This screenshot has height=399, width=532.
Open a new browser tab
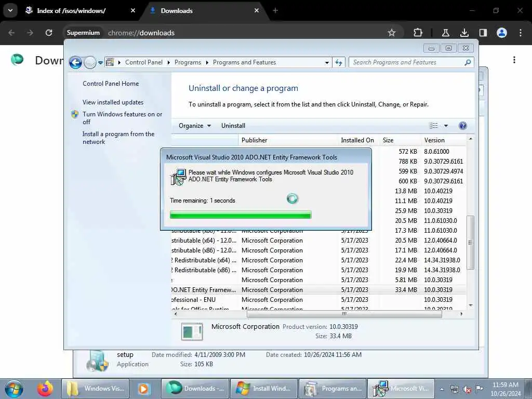[x=275, y=10]
